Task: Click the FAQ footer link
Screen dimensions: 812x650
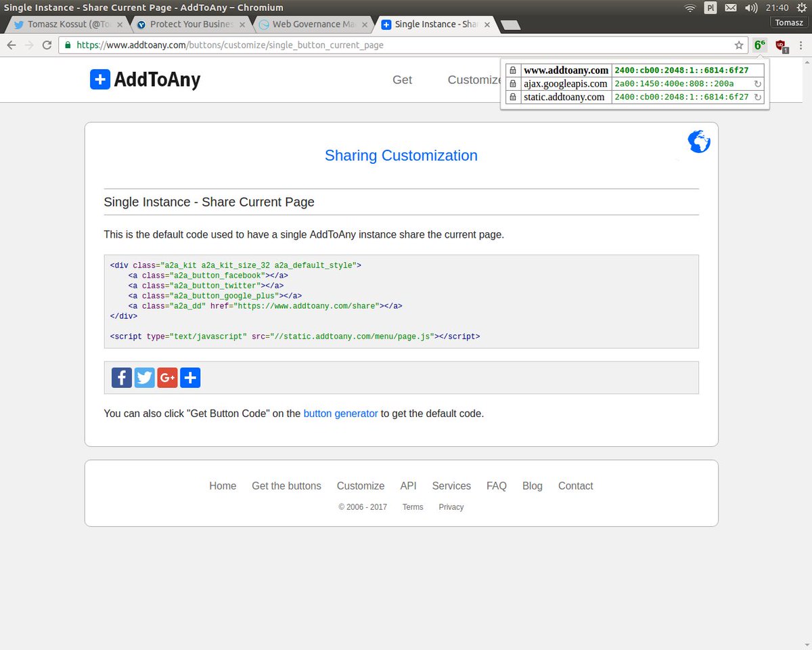Action: tap(497, 486)
